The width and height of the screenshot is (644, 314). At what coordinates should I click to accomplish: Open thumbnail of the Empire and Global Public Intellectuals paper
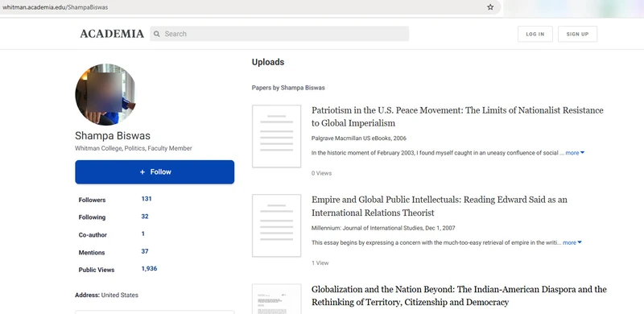(x=276, y=225)
